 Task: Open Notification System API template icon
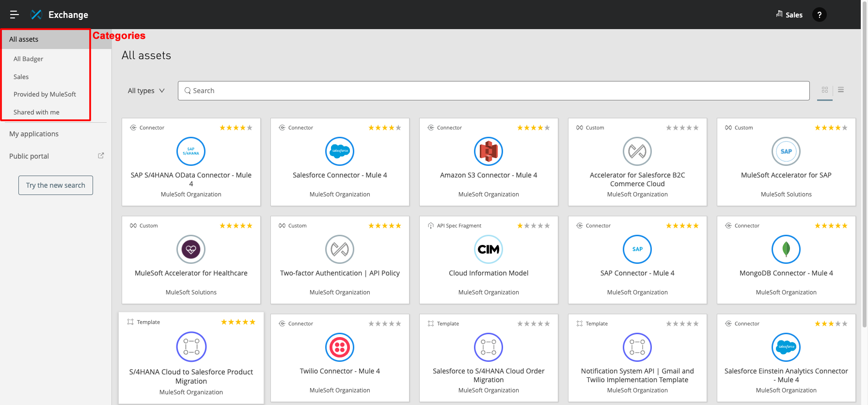[x=637, y=347]
